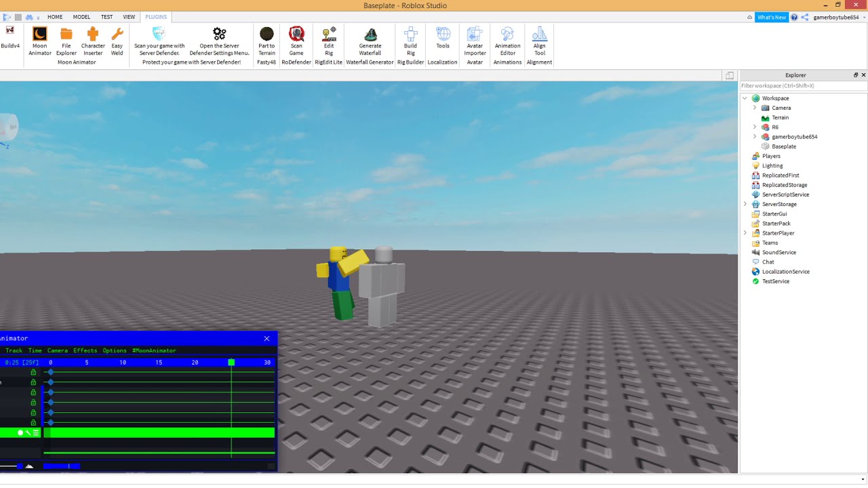Screen dimensions: 868x488
Task: Expand the Workspace node
Action: point(745,98)
